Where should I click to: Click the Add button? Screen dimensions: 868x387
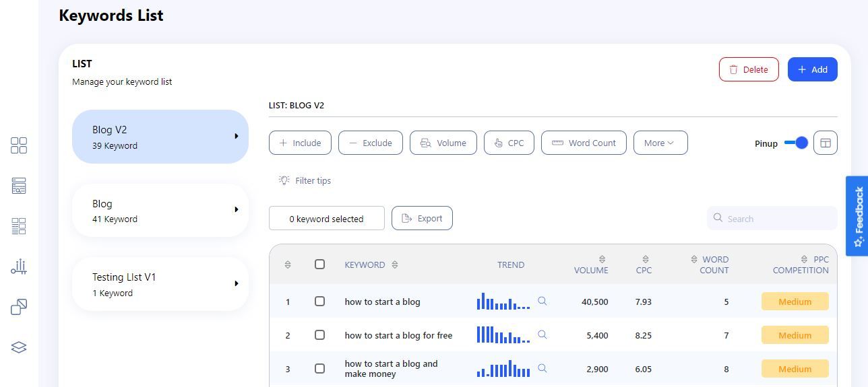813,69
